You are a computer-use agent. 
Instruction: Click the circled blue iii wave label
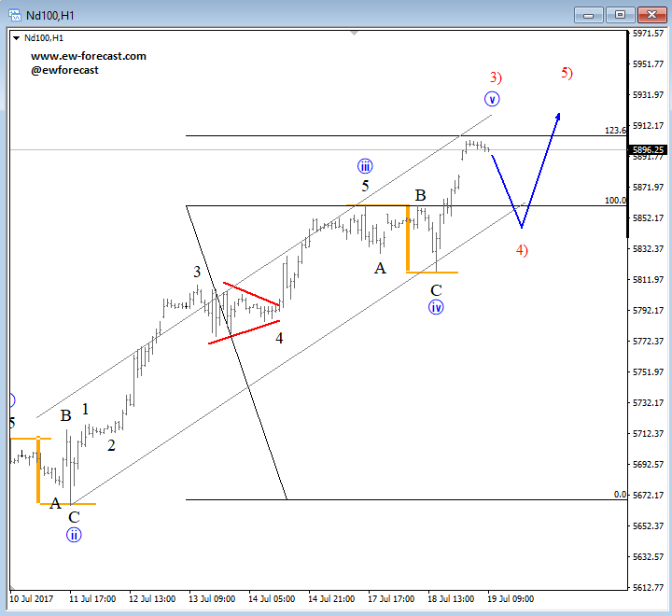click(x=365, y=166)
